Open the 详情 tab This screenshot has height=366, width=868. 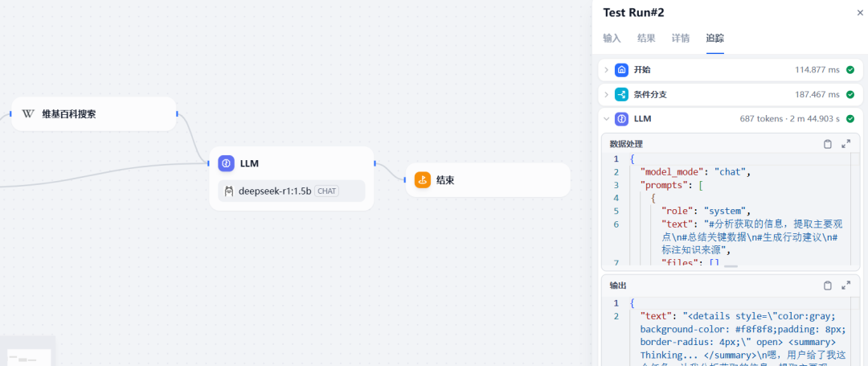click(x=681, y=38)
